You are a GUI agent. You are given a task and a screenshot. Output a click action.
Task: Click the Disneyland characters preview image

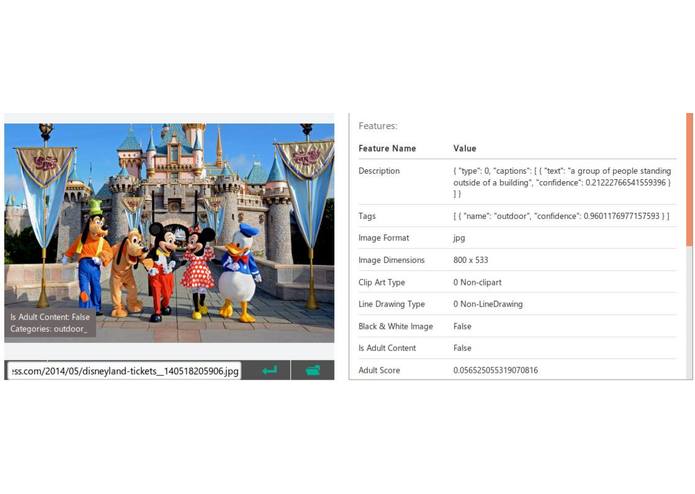[x=169, y=233]
